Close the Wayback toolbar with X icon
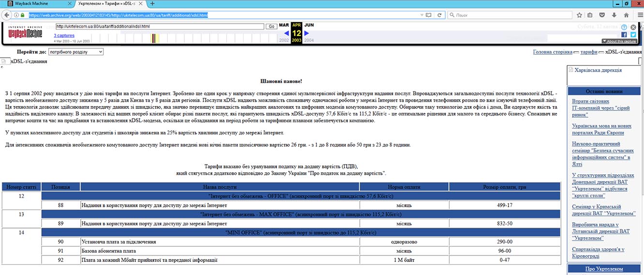Screen dimensions: 644x275 (x=633, y=28)
